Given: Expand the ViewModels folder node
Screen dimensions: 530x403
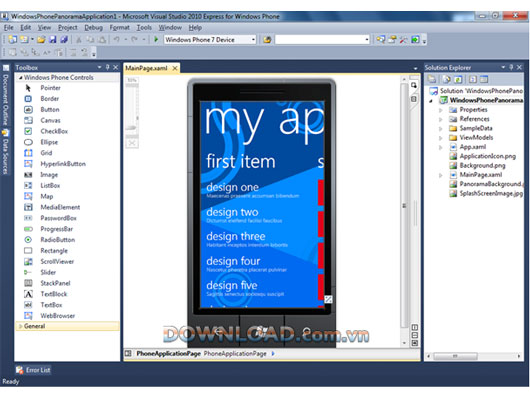Looking at the screenshot, I should 441,138.
